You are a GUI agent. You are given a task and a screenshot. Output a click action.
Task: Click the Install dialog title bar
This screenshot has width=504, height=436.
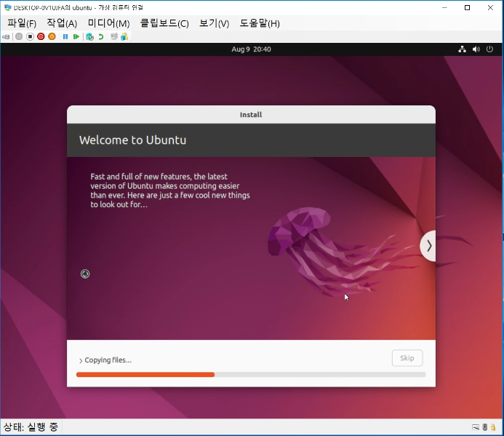[251, 115]
